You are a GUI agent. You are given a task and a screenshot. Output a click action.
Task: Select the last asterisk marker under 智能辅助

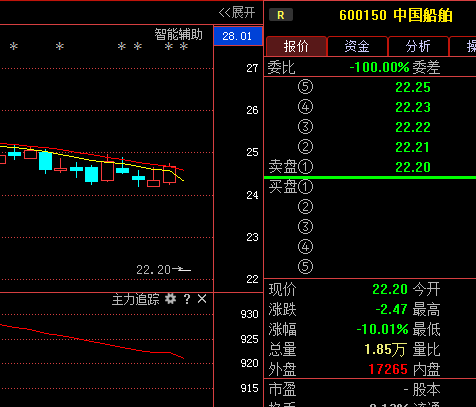pos(184,46)
